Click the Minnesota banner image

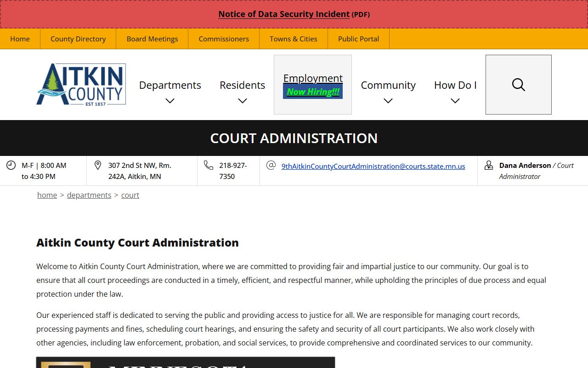click(x=186, y=362)
